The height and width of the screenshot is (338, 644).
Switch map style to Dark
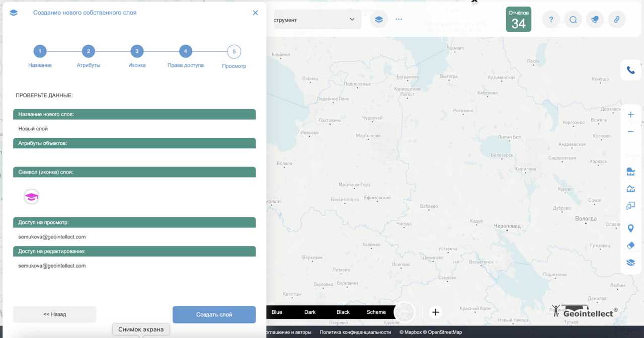tap(309, 312)
